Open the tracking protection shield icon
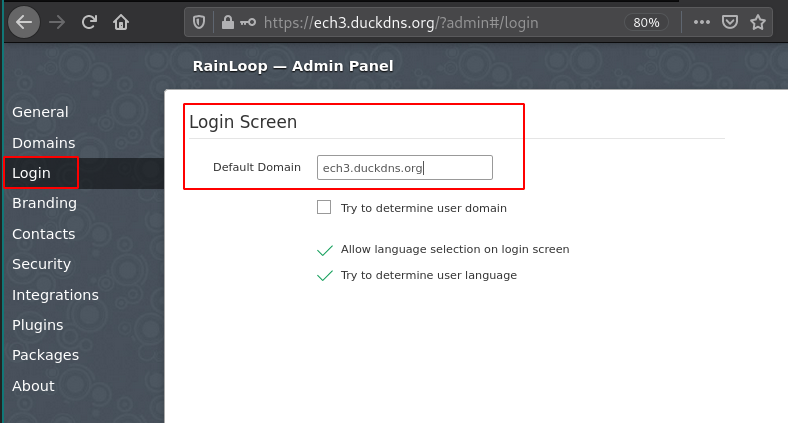Image resolution: width=788 pixels, height=423 pixels. pos(199,23)
